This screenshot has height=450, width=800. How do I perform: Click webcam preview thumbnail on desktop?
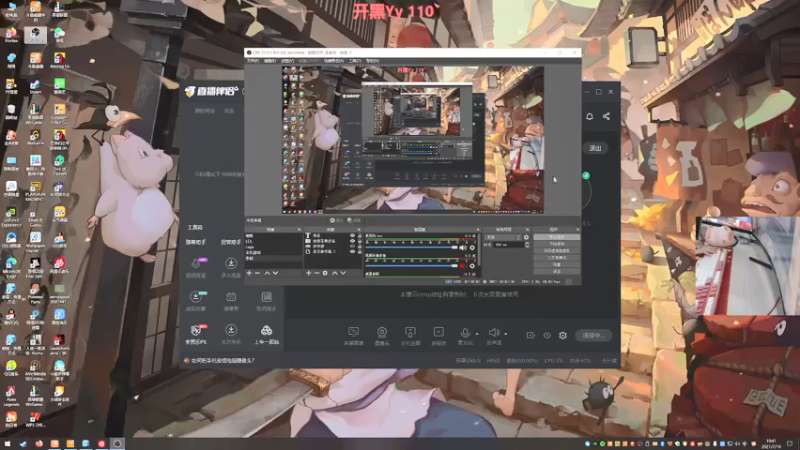(747, 265)
